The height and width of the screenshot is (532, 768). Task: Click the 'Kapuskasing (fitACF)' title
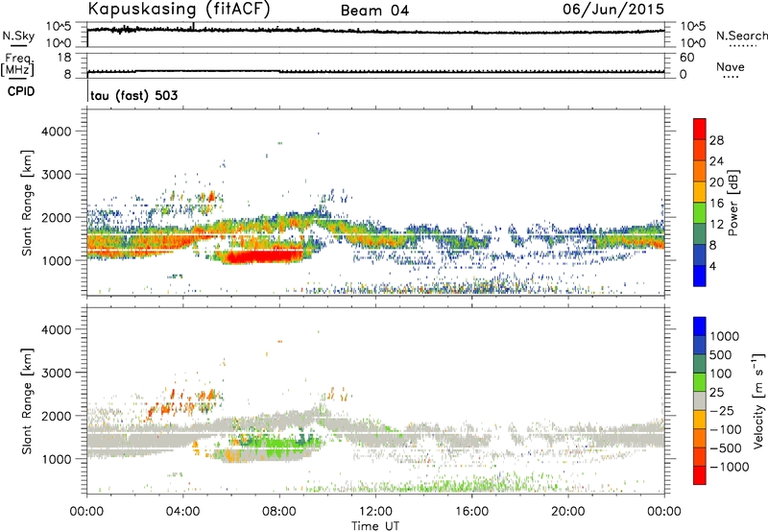pos(179,10)
